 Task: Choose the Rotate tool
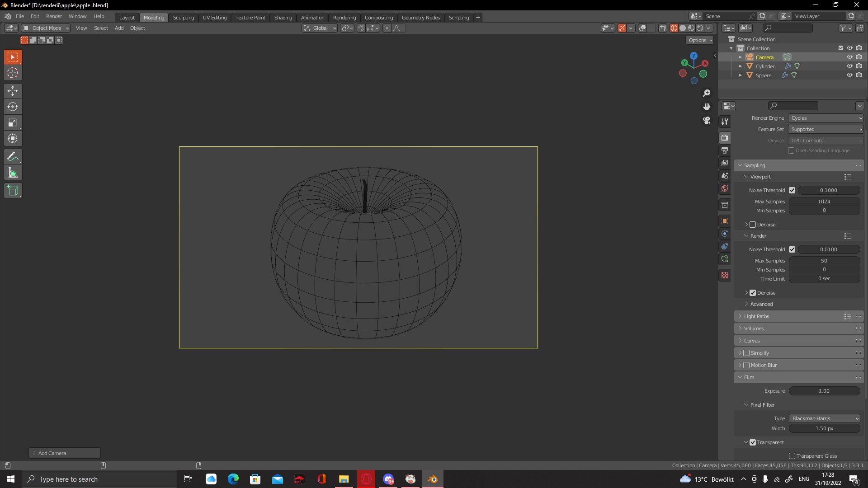(13, 107)
